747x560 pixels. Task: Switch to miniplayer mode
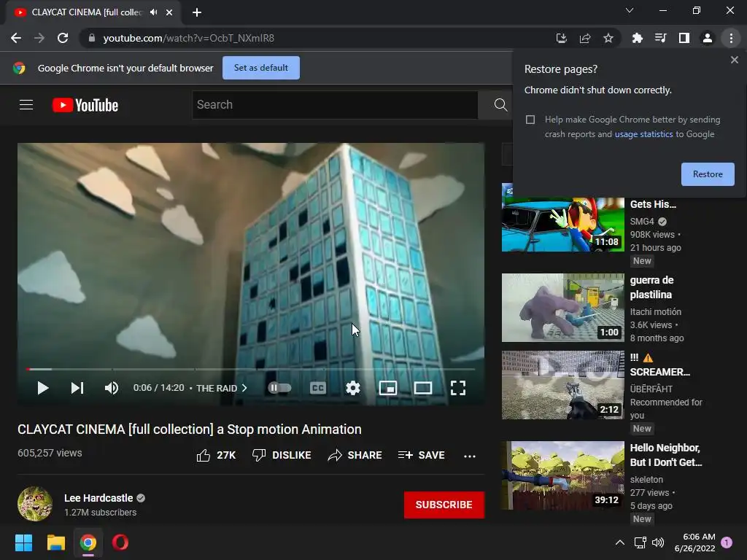(388, 388)
